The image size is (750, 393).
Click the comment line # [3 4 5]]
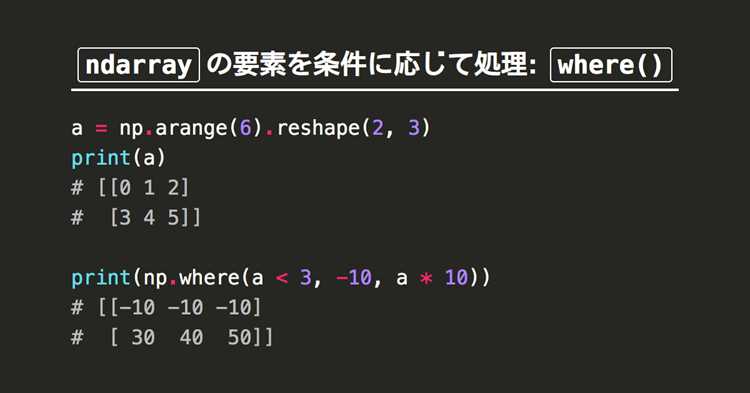point(136,218)
